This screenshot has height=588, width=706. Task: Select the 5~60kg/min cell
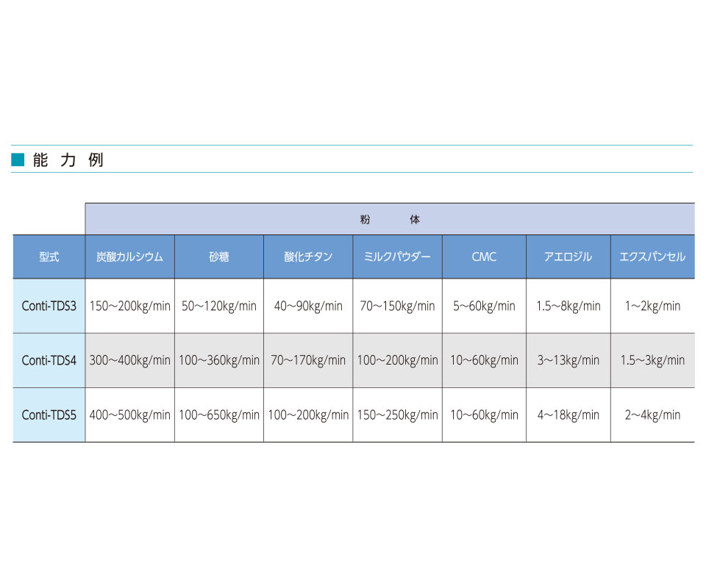(484, 306)
